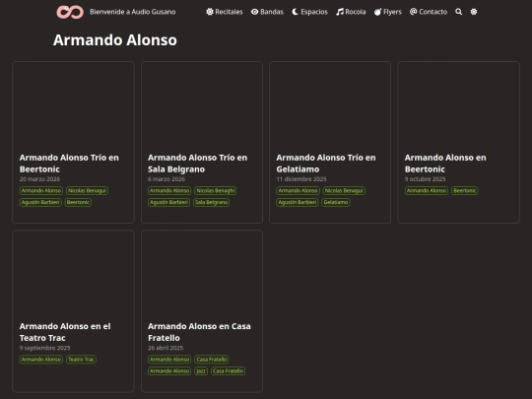The width and height of the screenshot is (532, 399).
Task: Select Agustin Barbieri tag on 6 marzo card
Action: point(169,202)
